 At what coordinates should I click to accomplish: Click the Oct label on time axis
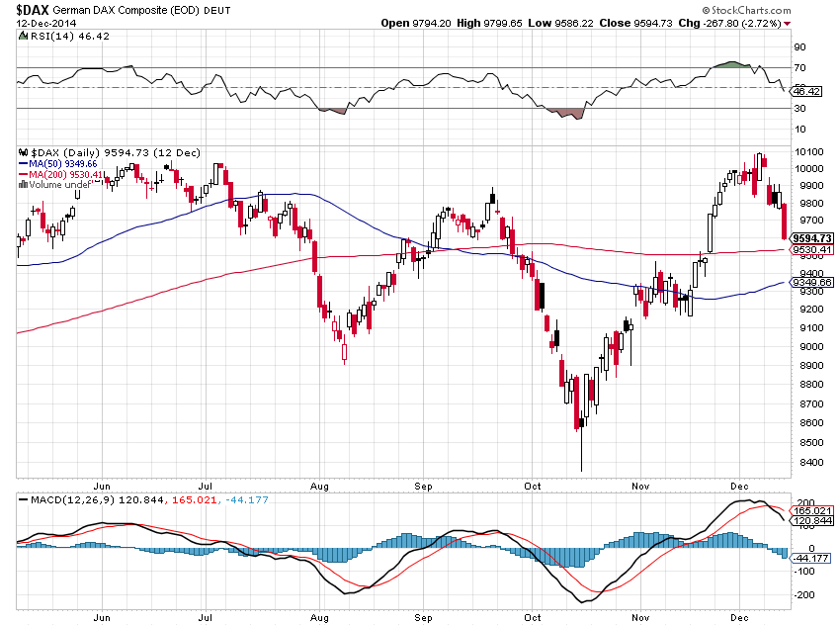[533, 486]
